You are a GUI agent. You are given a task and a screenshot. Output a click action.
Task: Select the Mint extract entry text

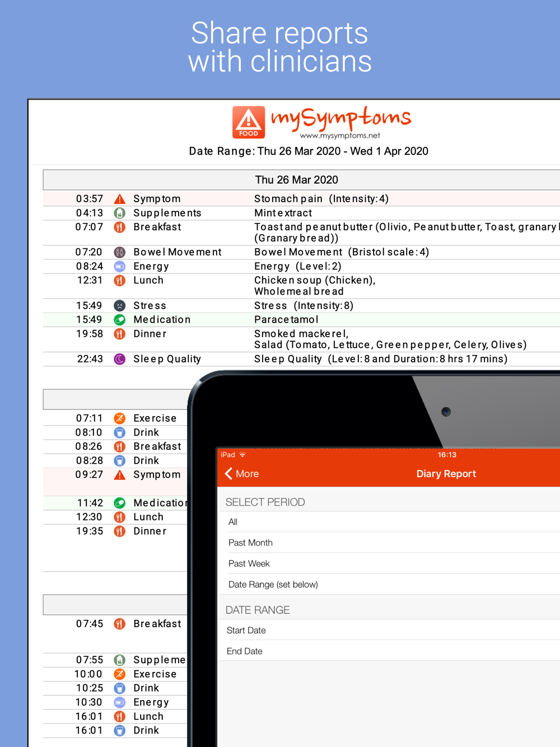click(x=283, y=213)
